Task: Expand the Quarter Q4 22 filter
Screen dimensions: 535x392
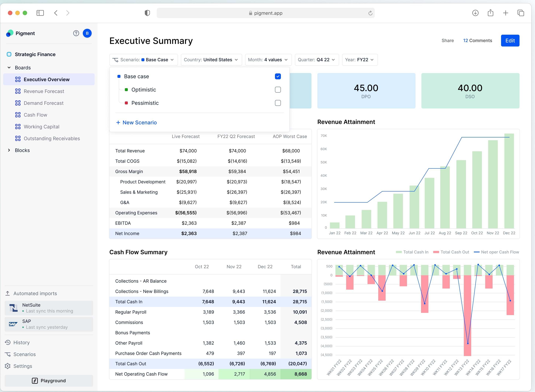Action: pos(316,60)
